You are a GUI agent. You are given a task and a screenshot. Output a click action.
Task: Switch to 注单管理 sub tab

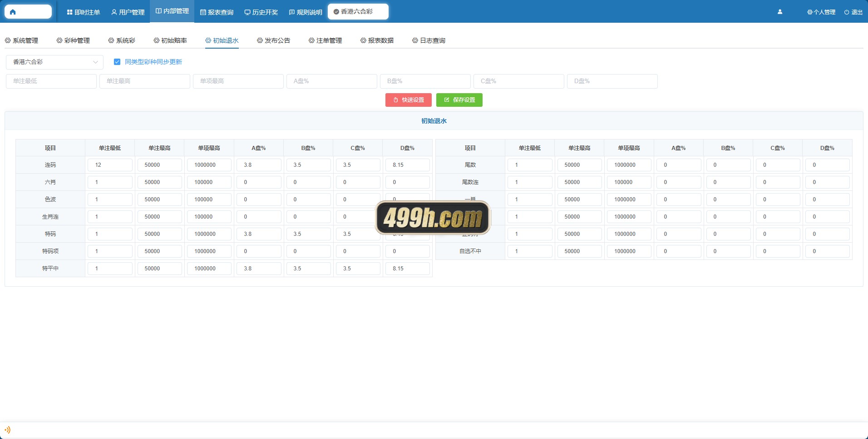[x=325, y=40]
